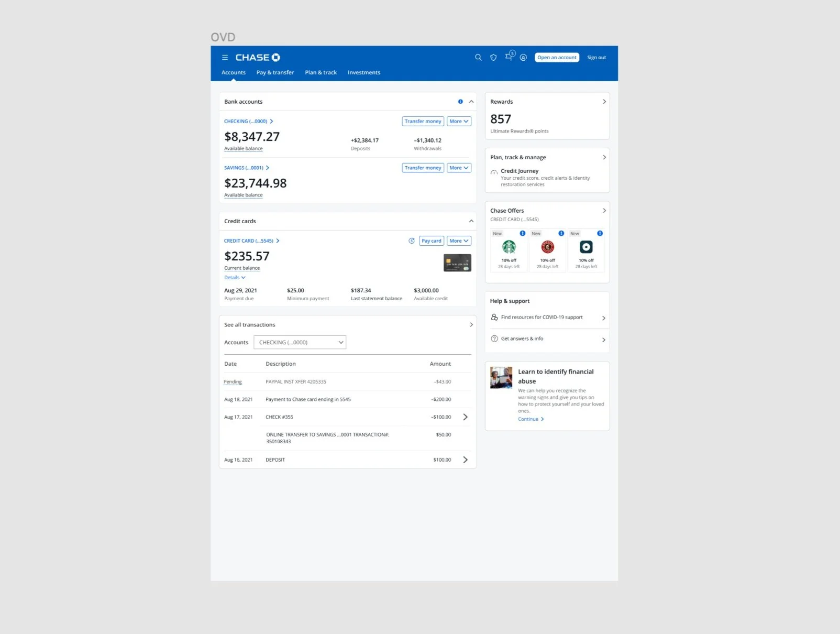This screenshot has width=840, height=634.
Task: Open More dropdown for checking account
Action: pyautogui.click(x=459, y=122)
